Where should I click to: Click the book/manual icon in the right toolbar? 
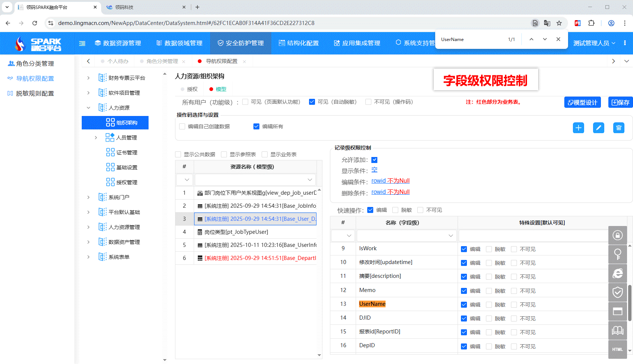(x=618, y=330)
